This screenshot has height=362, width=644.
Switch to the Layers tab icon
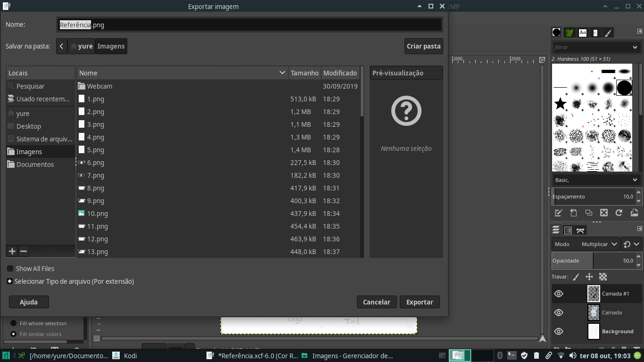click(x=556, y=230)
